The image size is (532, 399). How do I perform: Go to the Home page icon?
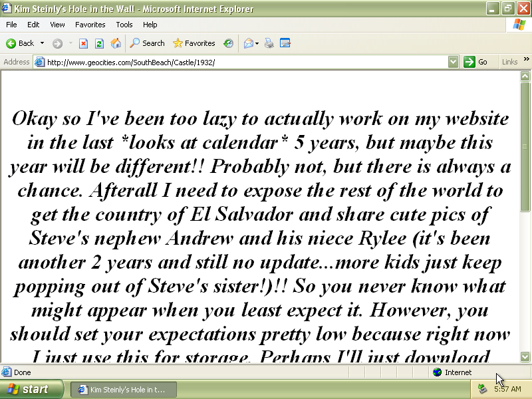[116, 43]
